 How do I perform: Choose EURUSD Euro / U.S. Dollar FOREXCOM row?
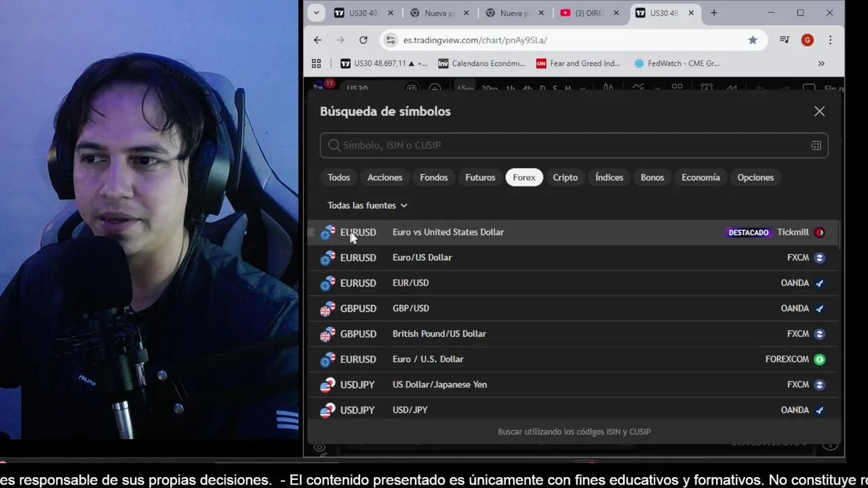click(574, 359)
